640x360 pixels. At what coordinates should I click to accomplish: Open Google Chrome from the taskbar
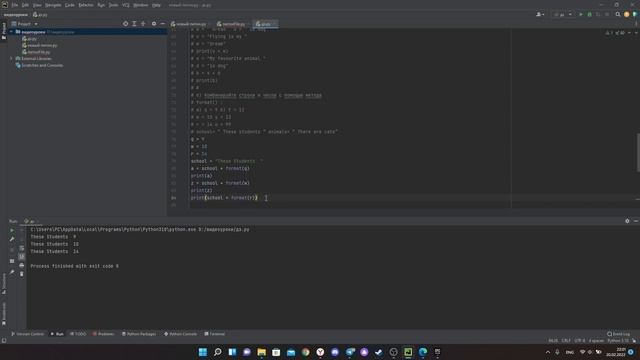tap(306, 352)
